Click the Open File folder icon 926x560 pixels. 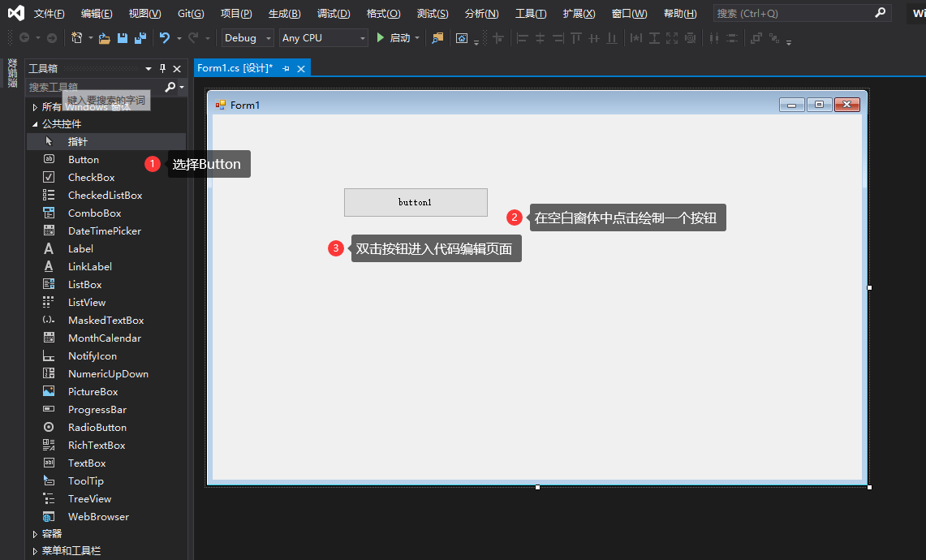click(105, 38)
